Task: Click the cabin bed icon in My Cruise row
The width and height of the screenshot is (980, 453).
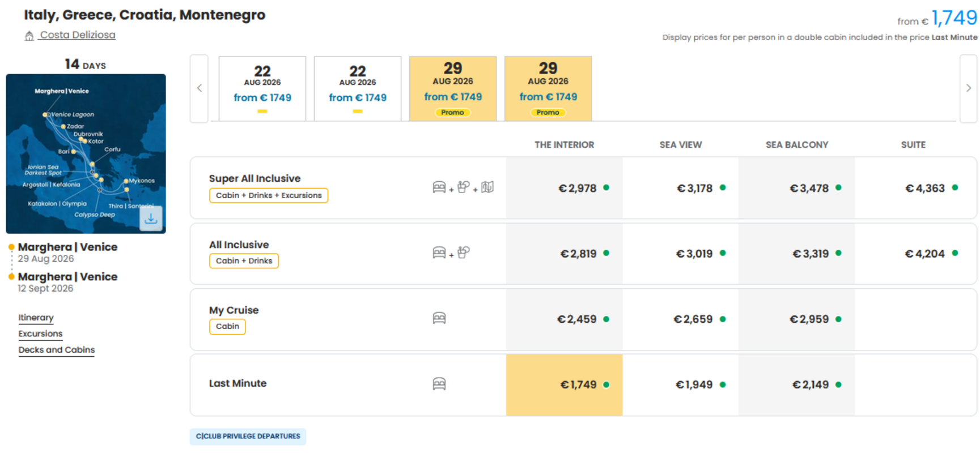Action: click(439, 318)
